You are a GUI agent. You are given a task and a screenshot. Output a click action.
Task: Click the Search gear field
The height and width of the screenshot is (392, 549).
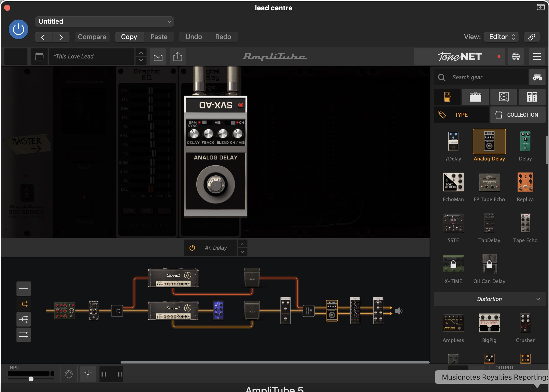pos(481,77)
